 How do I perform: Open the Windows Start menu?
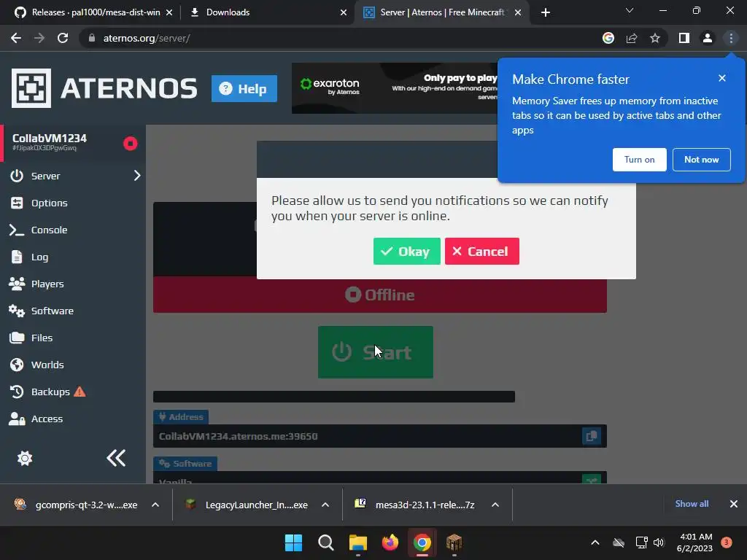pyautogui.click(x=293, y=542)
